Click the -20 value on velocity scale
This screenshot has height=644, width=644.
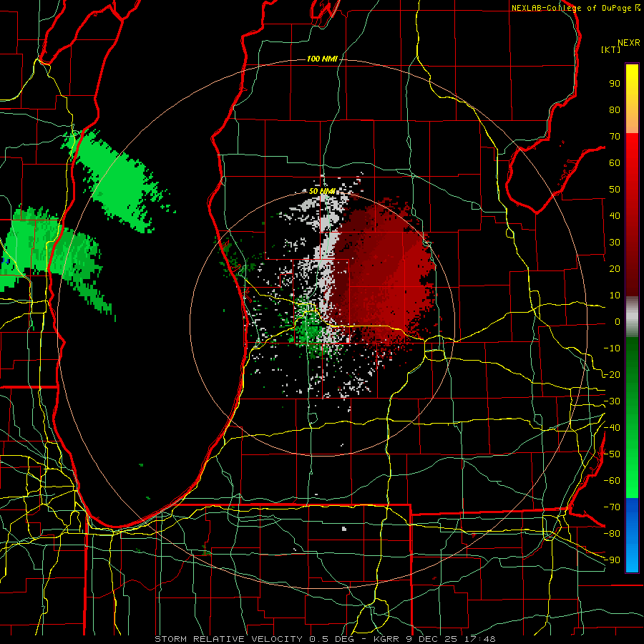(612, 374)
